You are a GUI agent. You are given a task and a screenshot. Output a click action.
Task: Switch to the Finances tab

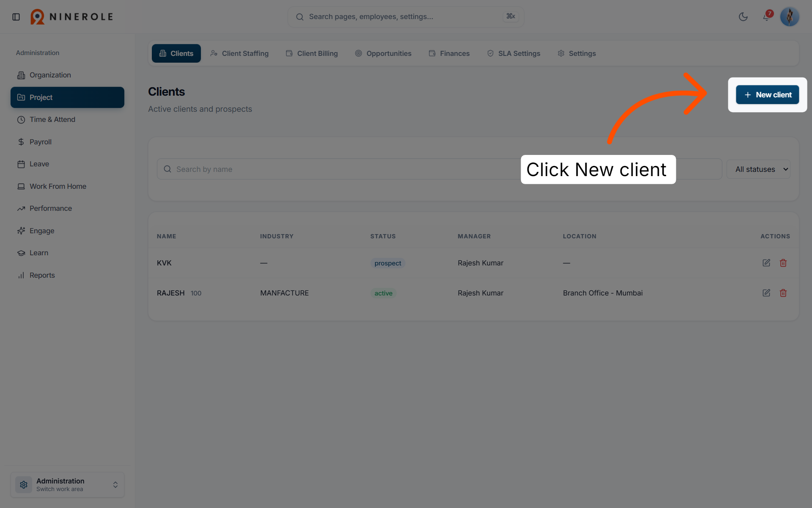pos(449,53)
